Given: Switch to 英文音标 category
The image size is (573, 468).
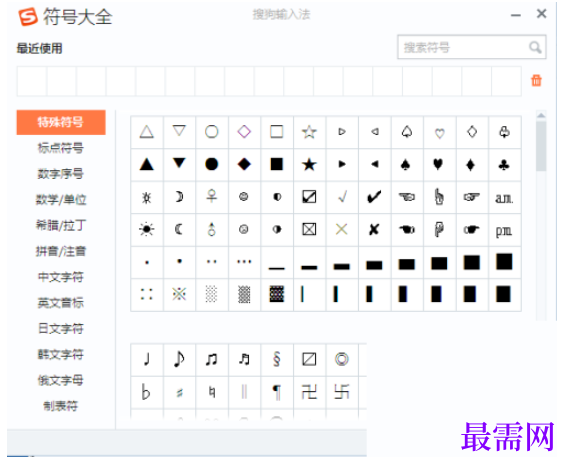Looking at the screenshot, I should [x=61, y=303].
